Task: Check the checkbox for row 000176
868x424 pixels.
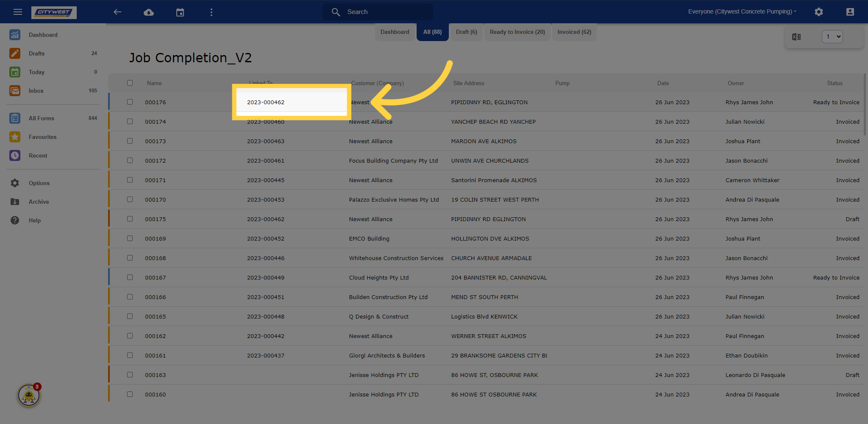Action: [x=130, y=102]
